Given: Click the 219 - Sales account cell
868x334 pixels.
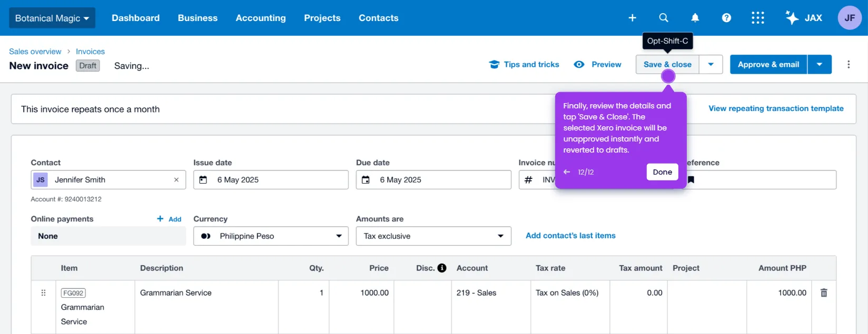Looking at the screenshot, I should click(x=491, y=307).
